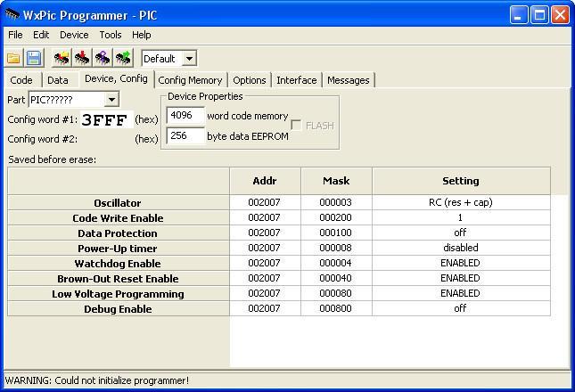Viewport: 575px width, 392px height.
Task: Click the Addr column header
Action: pos(265,181)
